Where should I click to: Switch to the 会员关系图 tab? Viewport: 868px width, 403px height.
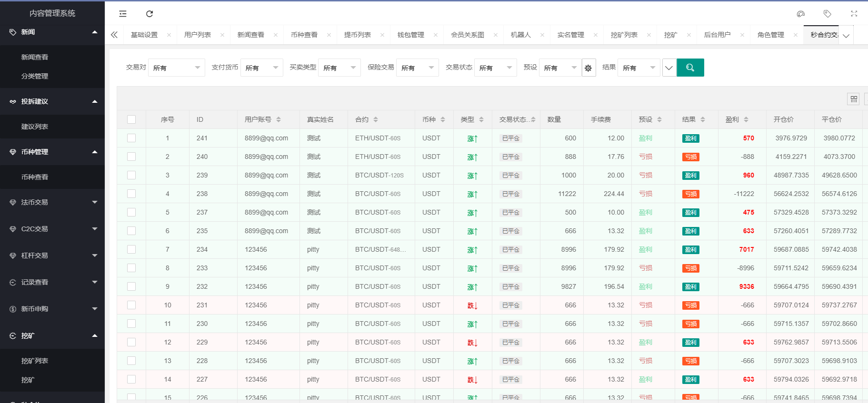pyautogui.click(x=468, y=35)
